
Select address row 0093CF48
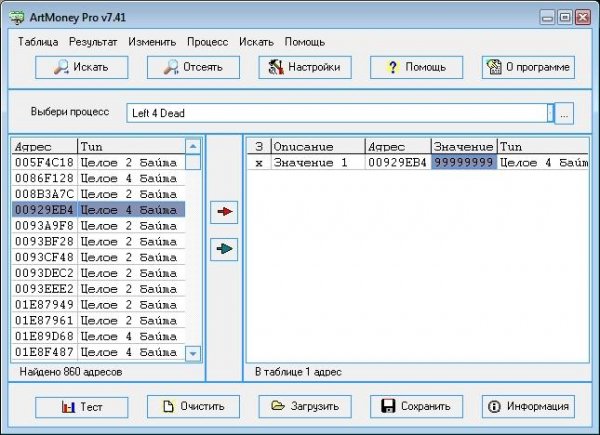[98, 257]
